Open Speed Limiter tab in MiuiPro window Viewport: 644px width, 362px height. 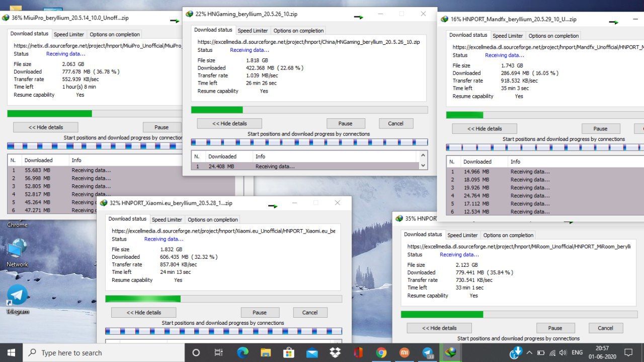tap(69, 34)
